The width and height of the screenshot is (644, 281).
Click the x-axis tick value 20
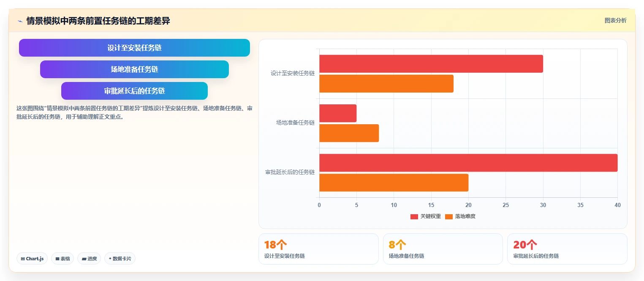point(468,205)
